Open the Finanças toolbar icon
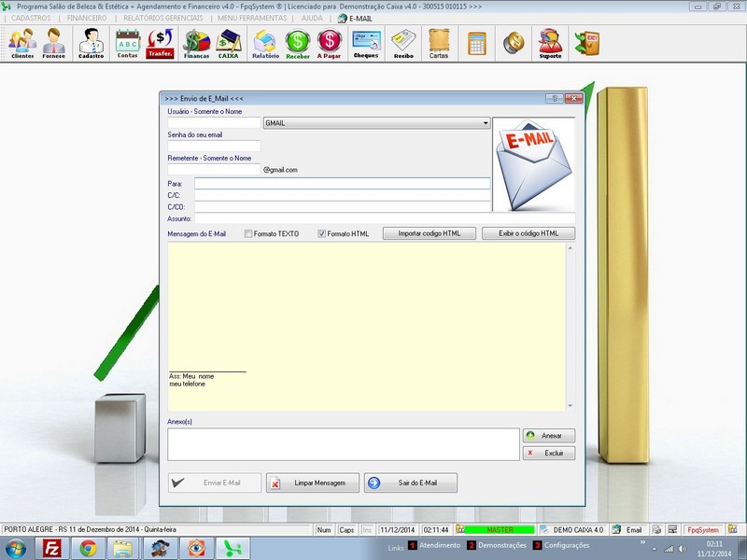 (x=196, y=43)
